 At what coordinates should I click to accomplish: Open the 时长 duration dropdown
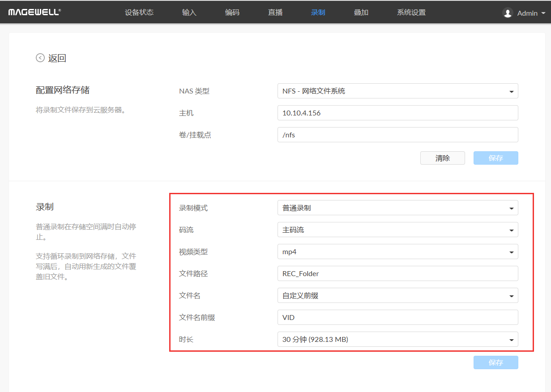(397, 339)
